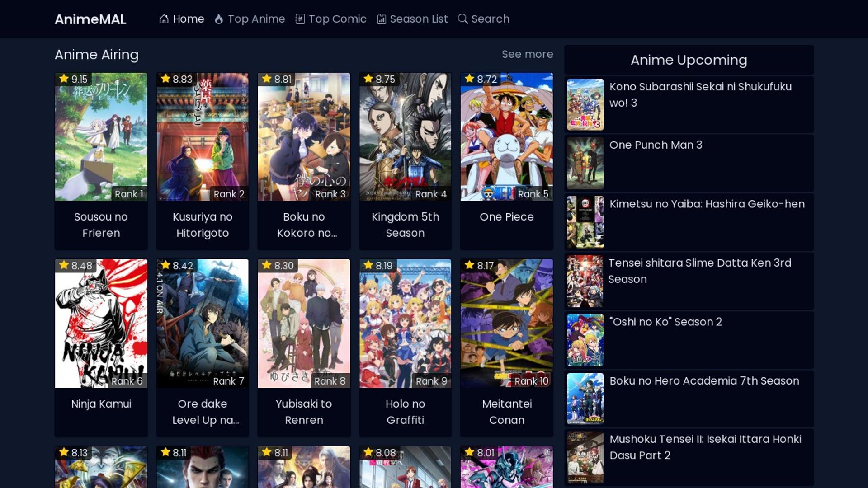Viewport: 868px width, 488px height.
Task: Click the Top Anime flame icon
Action: (x=219, y=19)
